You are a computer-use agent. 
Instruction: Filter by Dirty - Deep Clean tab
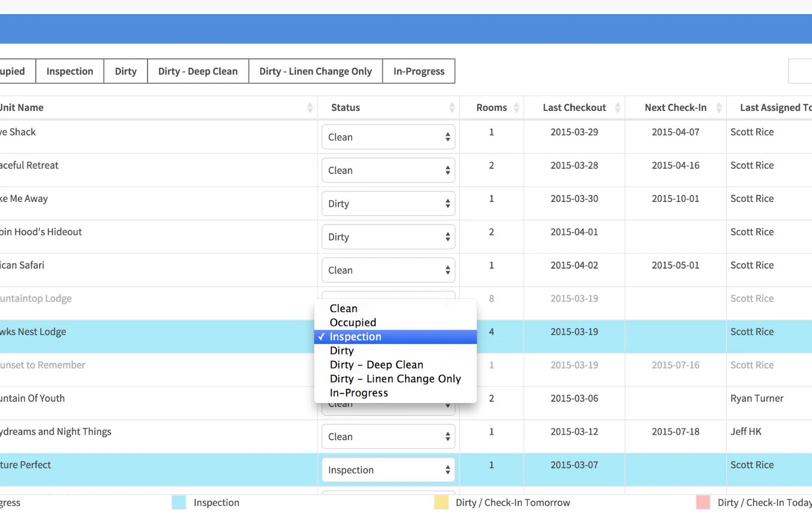pos(198,71)
